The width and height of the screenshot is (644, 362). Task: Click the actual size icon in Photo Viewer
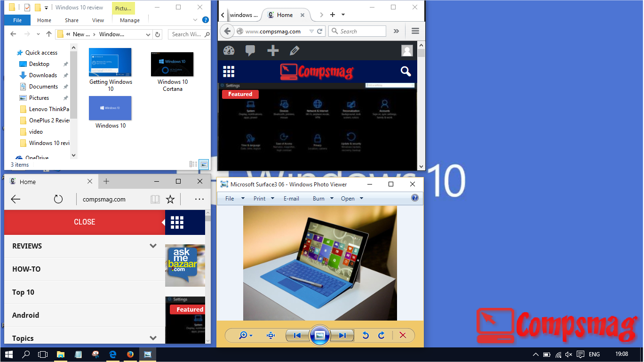(x=270, y=335)
